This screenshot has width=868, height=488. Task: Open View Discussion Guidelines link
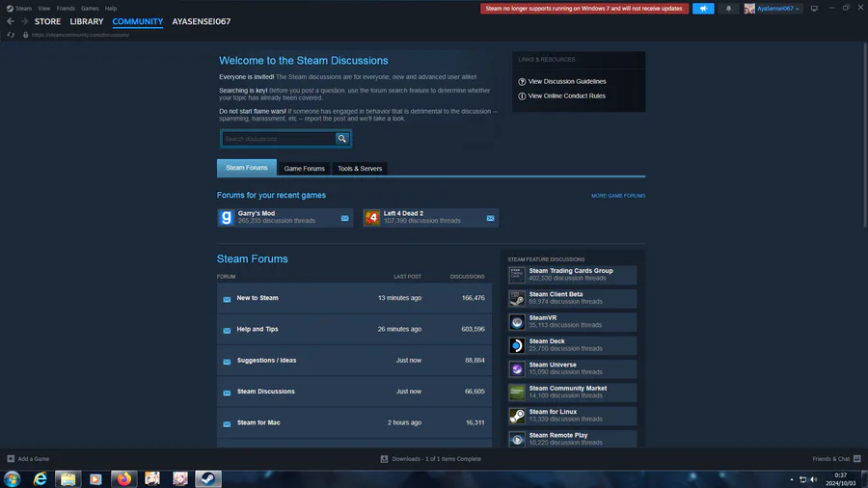[567, 81]
